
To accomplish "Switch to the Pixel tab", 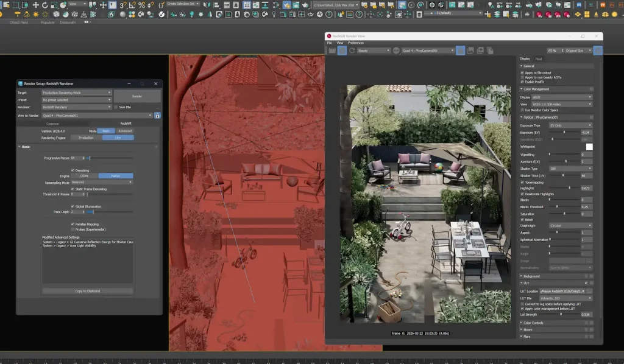I will click(539, 59).
